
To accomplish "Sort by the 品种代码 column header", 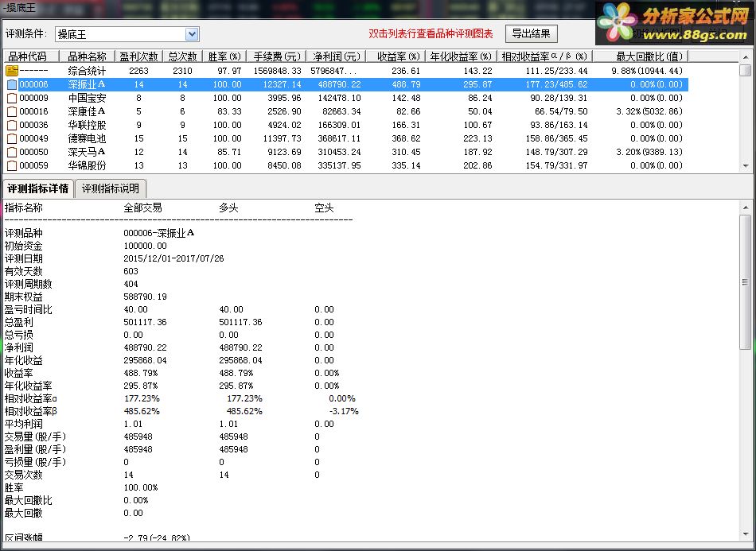I will [31, 56].
